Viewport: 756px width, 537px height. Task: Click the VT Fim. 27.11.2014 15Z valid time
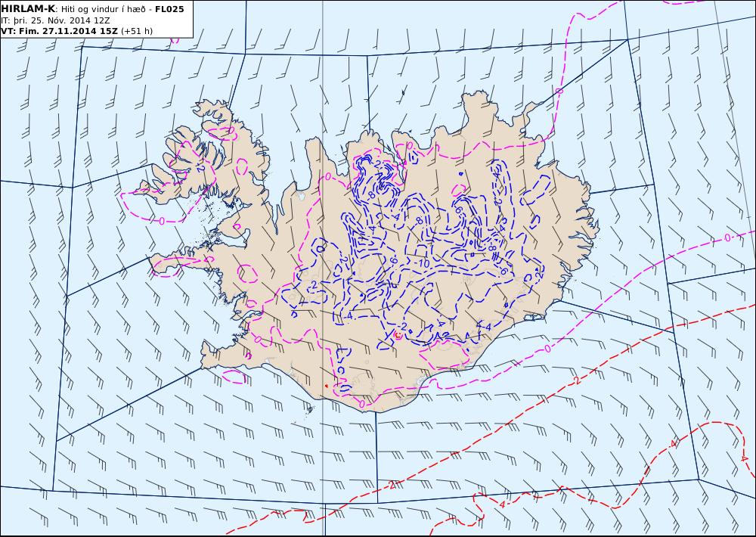[x=59, y=31]
